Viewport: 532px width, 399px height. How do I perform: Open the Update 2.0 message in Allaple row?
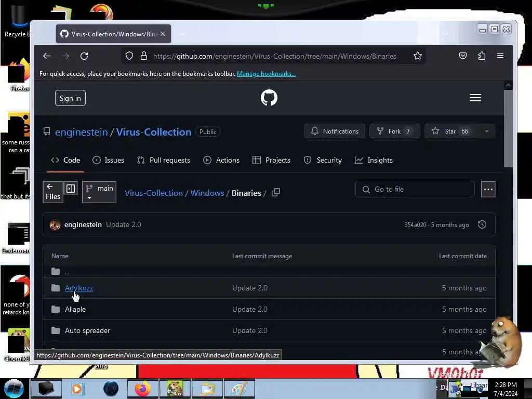(x=250, y=309)
